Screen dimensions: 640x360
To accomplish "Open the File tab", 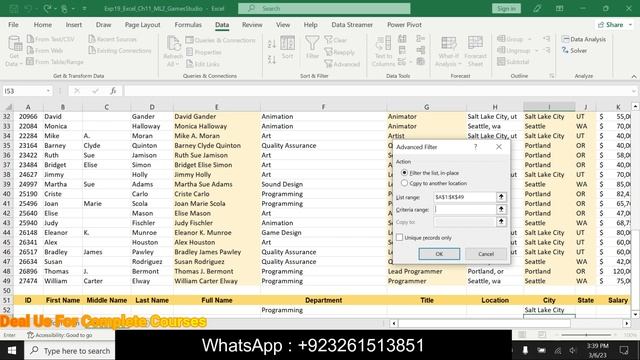I will (x=13, y=25).
